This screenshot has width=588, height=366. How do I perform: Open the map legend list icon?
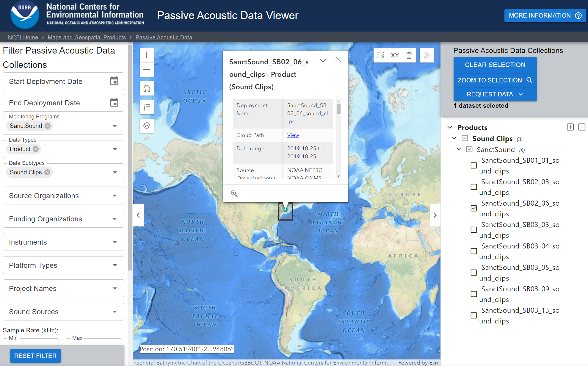[x=147, y=107]
